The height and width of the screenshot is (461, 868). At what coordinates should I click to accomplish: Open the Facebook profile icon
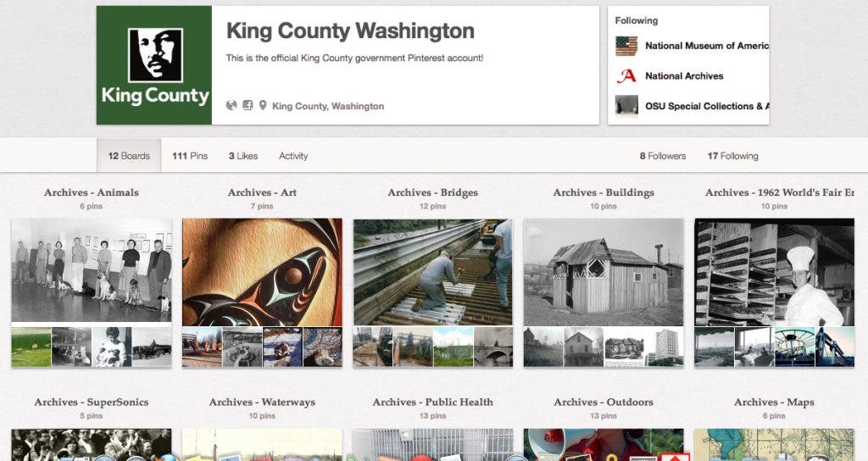pyautogui.click(x=248, y=105)
